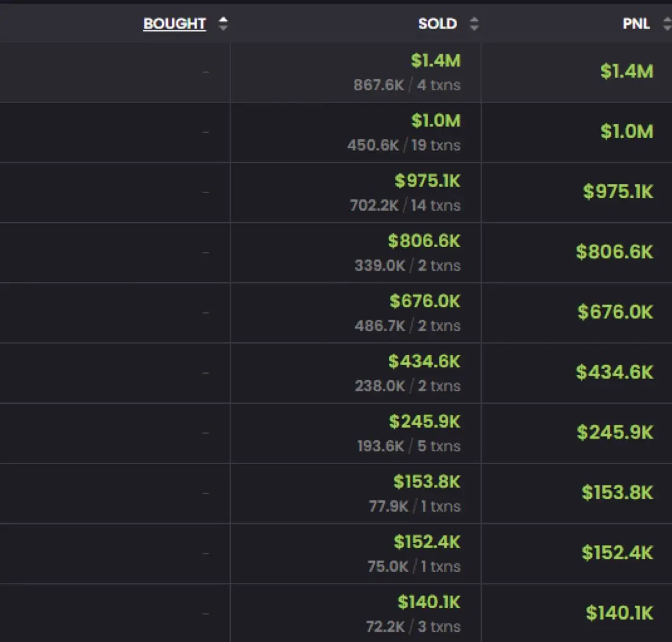Click the sort arrows beside BOUGHT

[223, 24]
